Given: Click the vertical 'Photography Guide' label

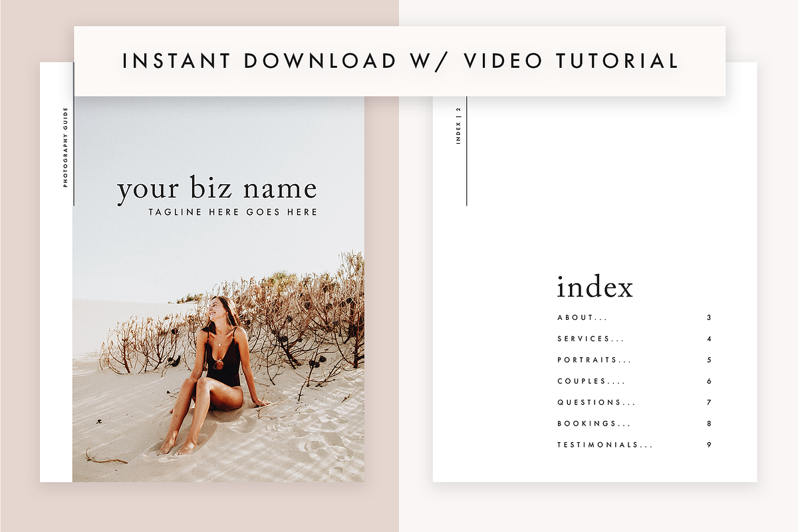Looking at the screenshot, I should (x=66, y=146).
